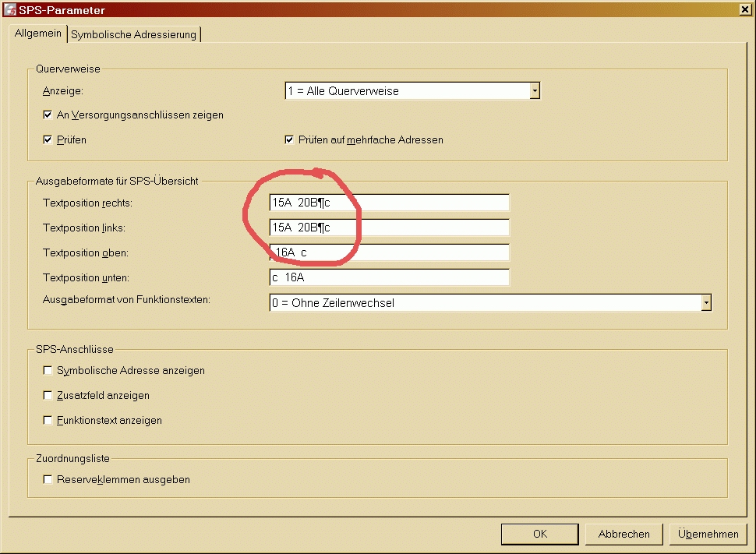The width and height of the screenshot is (756, 554).
Task: Switch to the Allgemein tab
Action: (38, 34)
